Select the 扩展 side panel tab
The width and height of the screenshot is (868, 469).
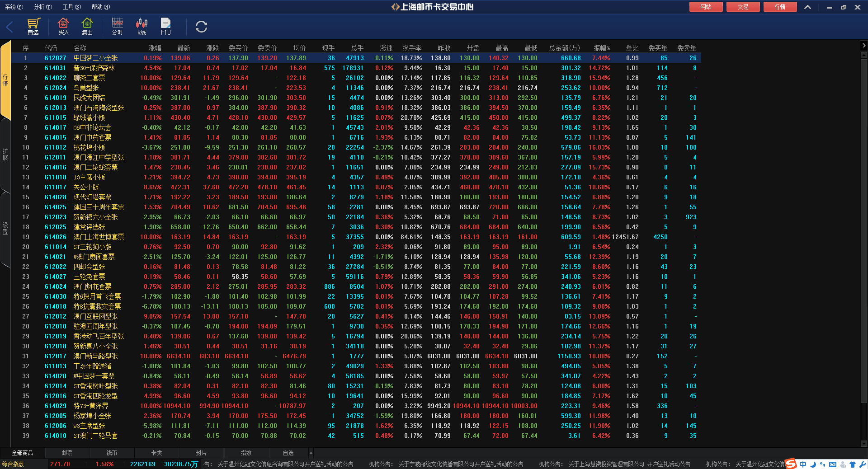point(5,155)
